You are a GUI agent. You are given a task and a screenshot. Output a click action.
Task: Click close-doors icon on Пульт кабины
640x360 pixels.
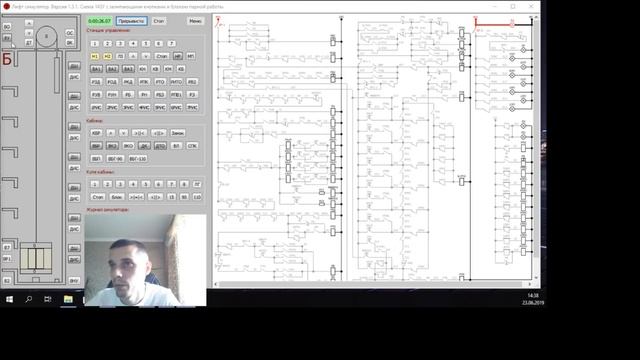[136, 197]
